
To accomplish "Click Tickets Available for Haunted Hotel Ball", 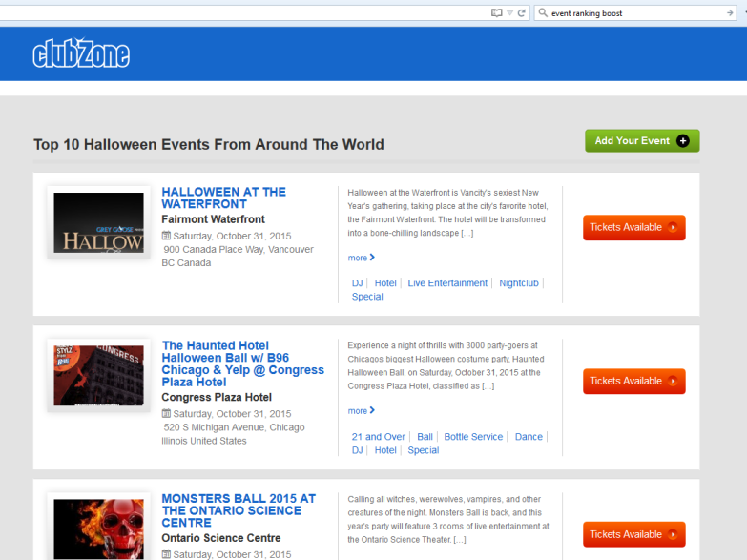I will click(x=634, y=381).
